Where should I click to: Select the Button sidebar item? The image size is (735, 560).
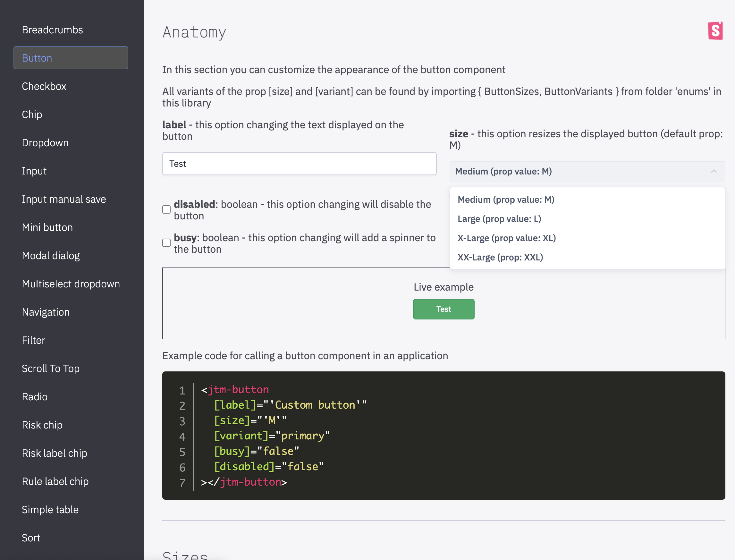pyautogui.click(x=71, y=58)
